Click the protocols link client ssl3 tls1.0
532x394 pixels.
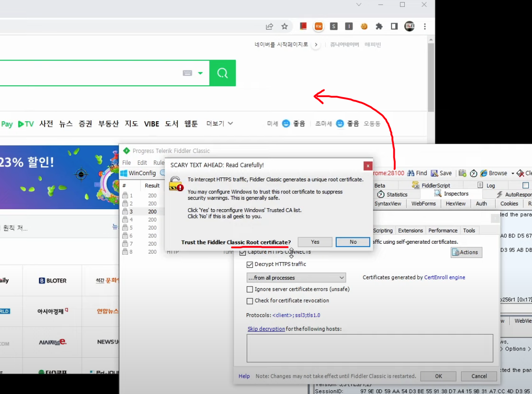[296, 315]
